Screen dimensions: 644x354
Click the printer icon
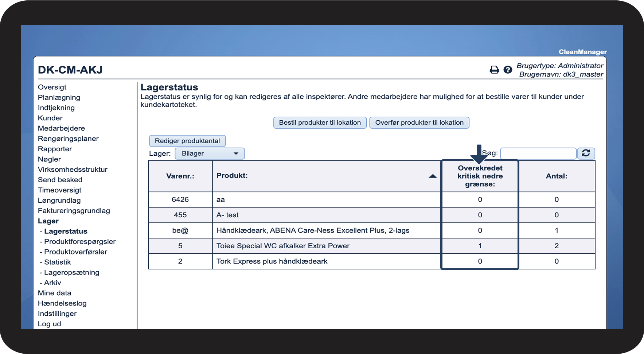pos(494,70)
